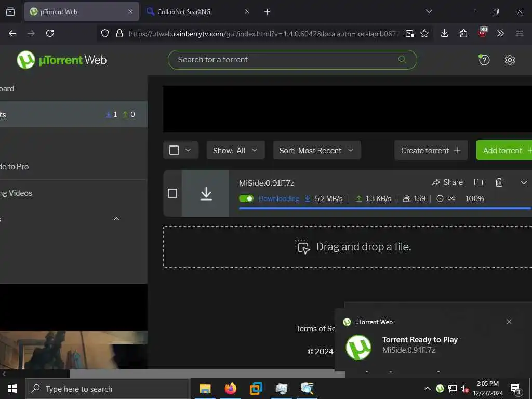Screen dimensions: 532x399
Task: Click the tracking protection shield icon
Action: click(x=105, y=33)
